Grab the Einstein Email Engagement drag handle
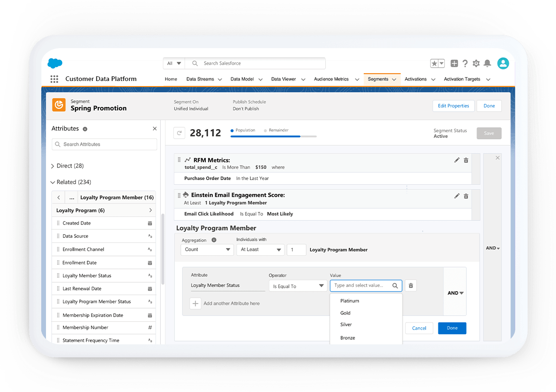The image size is (556, 392). [179, 195]
